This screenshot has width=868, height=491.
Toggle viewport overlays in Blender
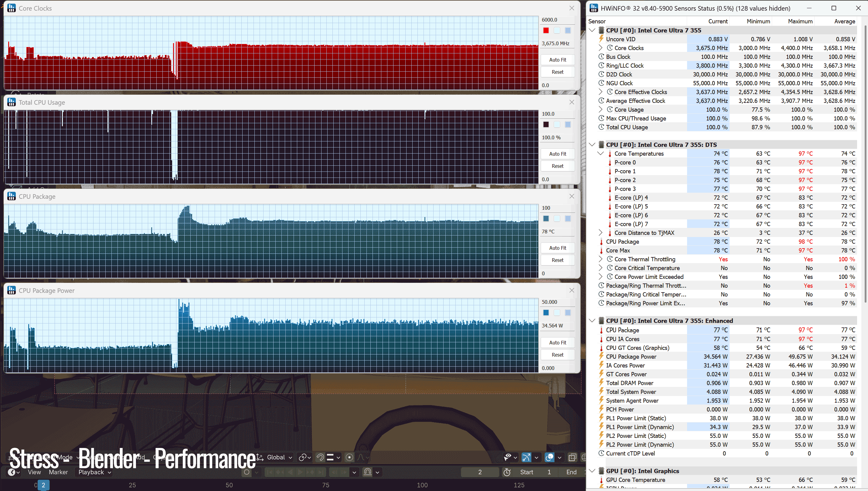tap(550, 457)
